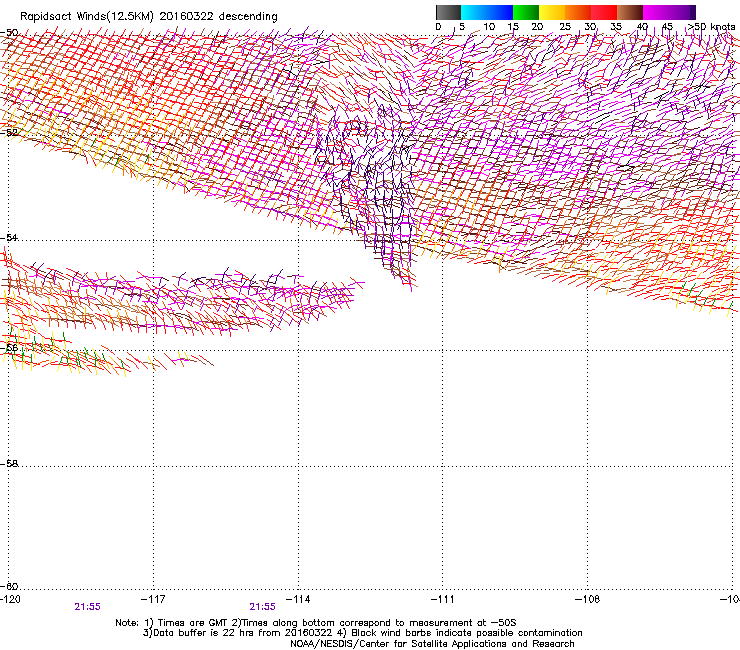The image size is (740, 650).
Task: Select the brown 35-40 knots legend swatch
Action: pyautogui.click(x=630, y=12)
